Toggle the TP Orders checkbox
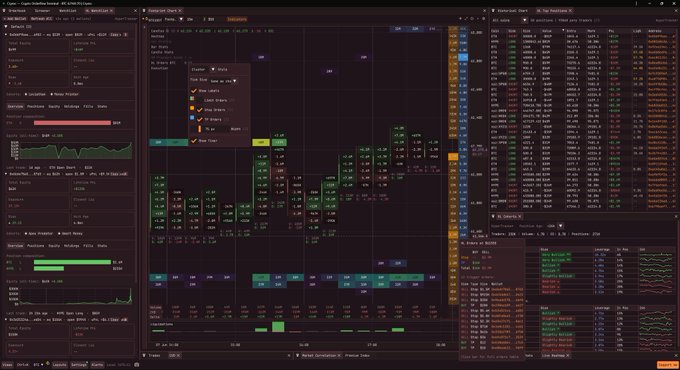This screenshot has height=370, width=680. (x=199, y=119)
